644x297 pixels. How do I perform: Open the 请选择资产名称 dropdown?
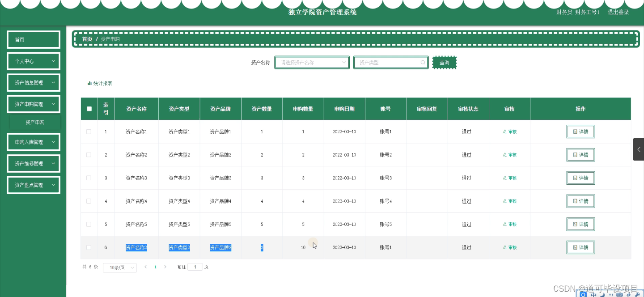(312, 62)
